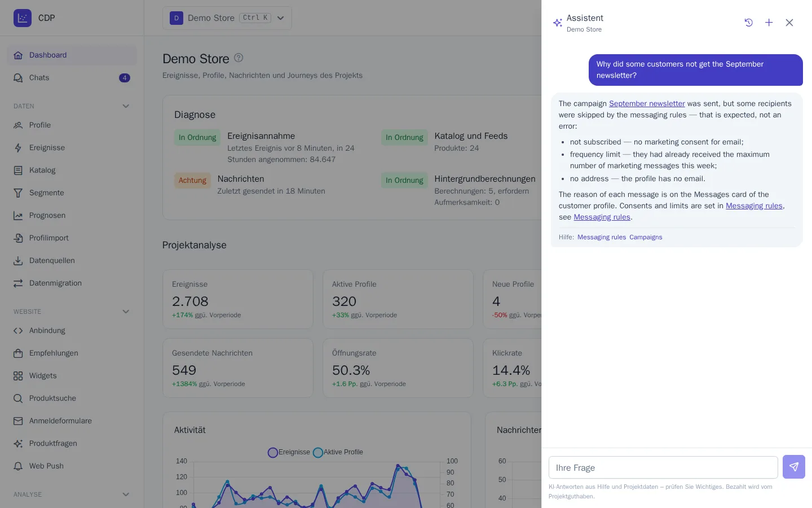Image resolution: width=812 pixels, height=508 pixels.
Task: Open chat history in Assistent panel
Action: 749,23
